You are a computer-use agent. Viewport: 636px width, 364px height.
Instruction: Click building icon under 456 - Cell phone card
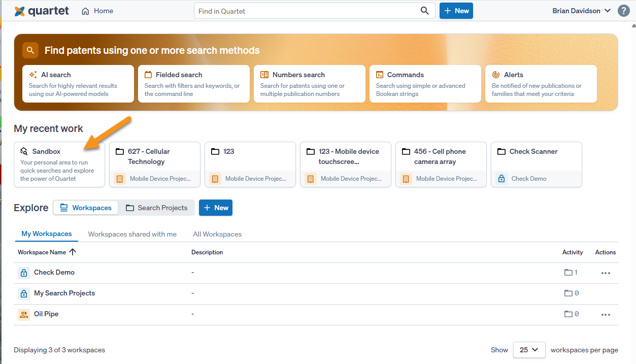pos(406,179)
